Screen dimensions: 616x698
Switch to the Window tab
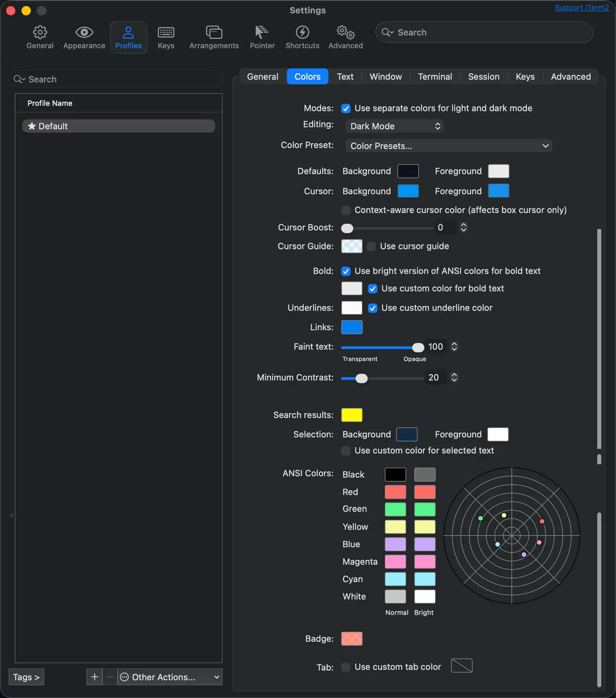tap(385, 77)
